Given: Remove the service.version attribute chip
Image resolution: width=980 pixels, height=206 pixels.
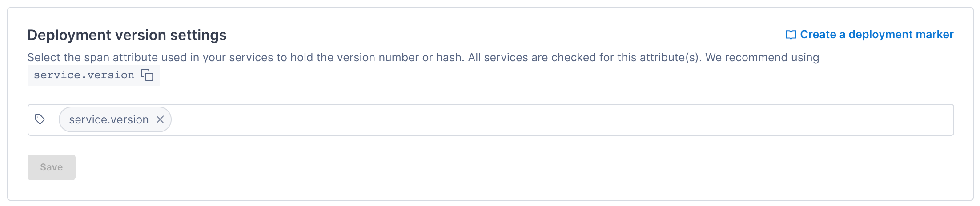Looking at the screenshot, I should coord(160,119).
